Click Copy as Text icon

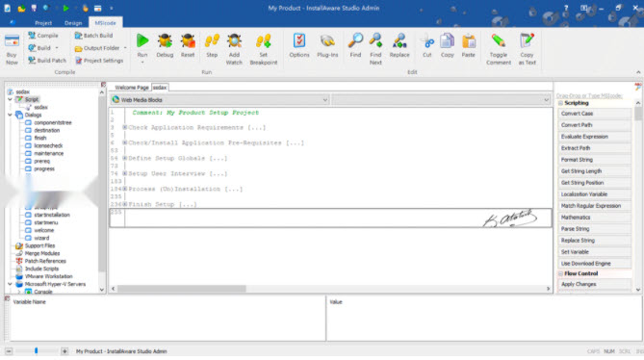tap(527, 40)
